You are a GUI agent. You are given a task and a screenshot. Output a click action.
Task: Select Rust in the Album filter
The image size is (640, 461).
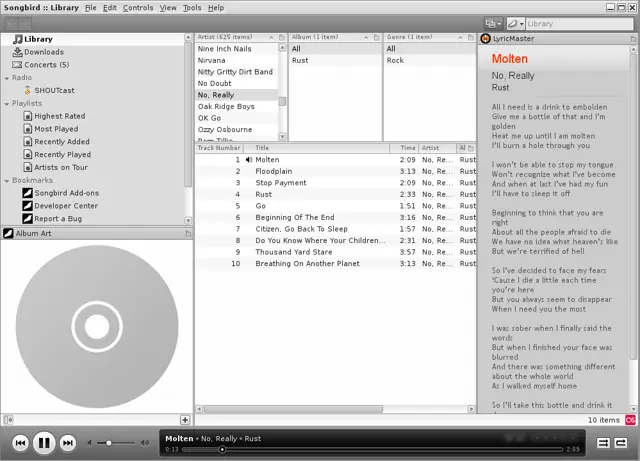pyautogui.click(x=336, y=60)
